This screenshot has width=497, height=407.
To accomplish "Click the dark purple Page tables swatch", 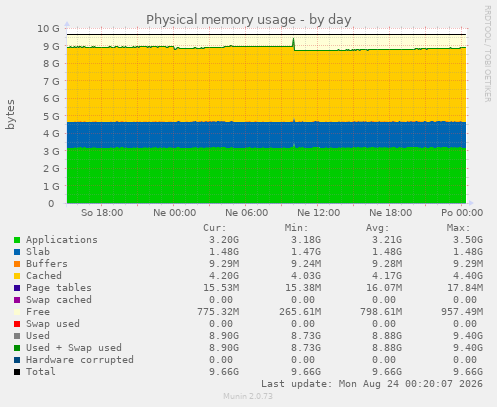I will [x=17, y=288].
